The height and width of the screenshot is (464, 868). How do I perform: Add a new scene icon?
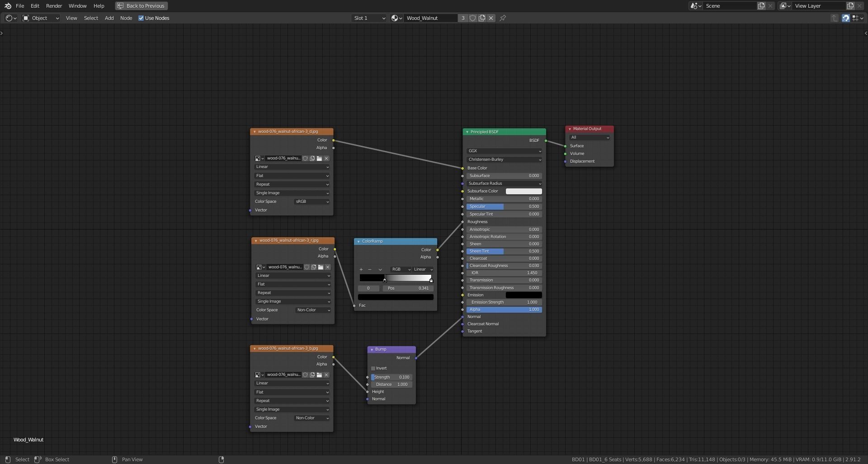pos(761,6)
